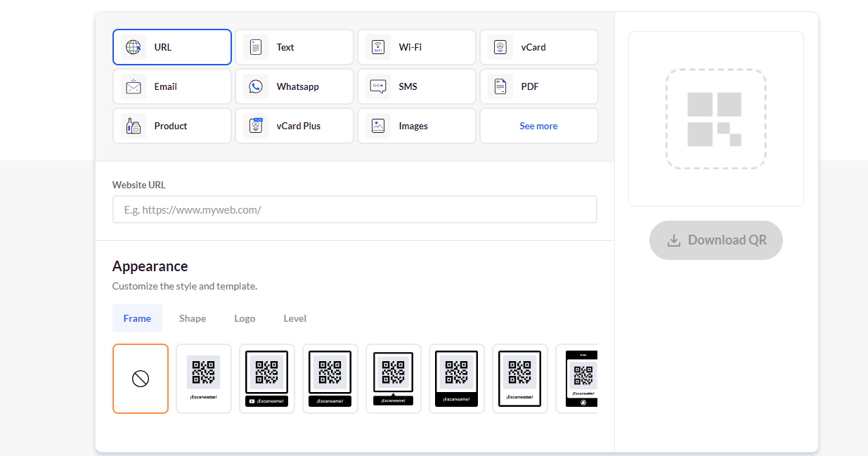Click the Appearance heading
Viewport: 868px width, 456px height.
150,266
